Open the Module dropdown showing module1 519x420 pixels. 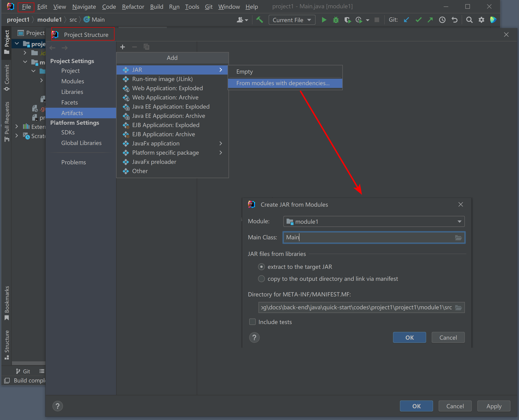pos(374,222)
